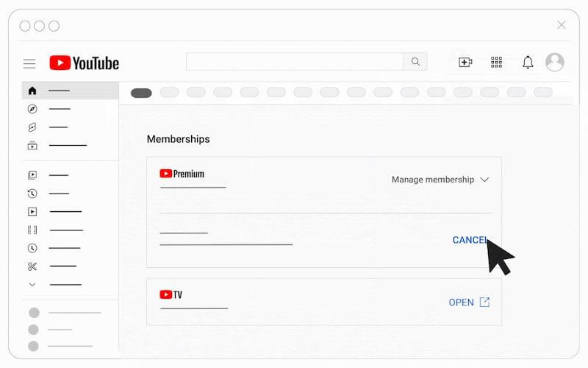This screenshot has width=588, height=368.
Task: Open the account avatar menu
Action: (x=555, y=62)
